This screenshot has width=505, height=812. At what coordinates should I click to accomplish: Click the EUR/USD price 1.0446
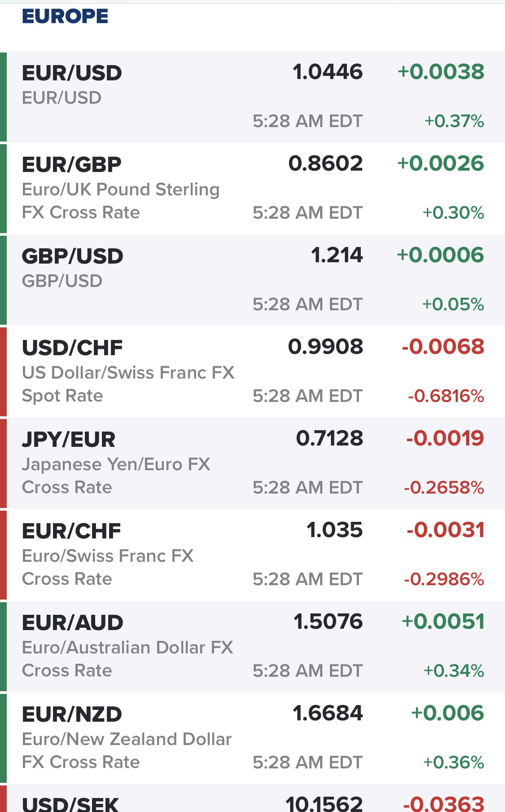[x=328, y=72]
